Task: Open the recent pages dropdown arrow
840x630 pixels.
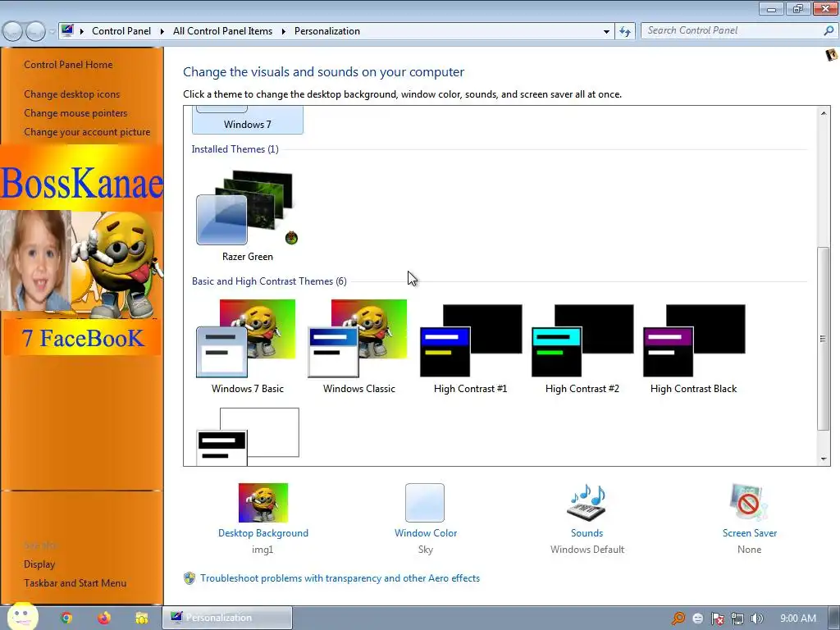Action: pyautogui.click(x=52, y=32)
